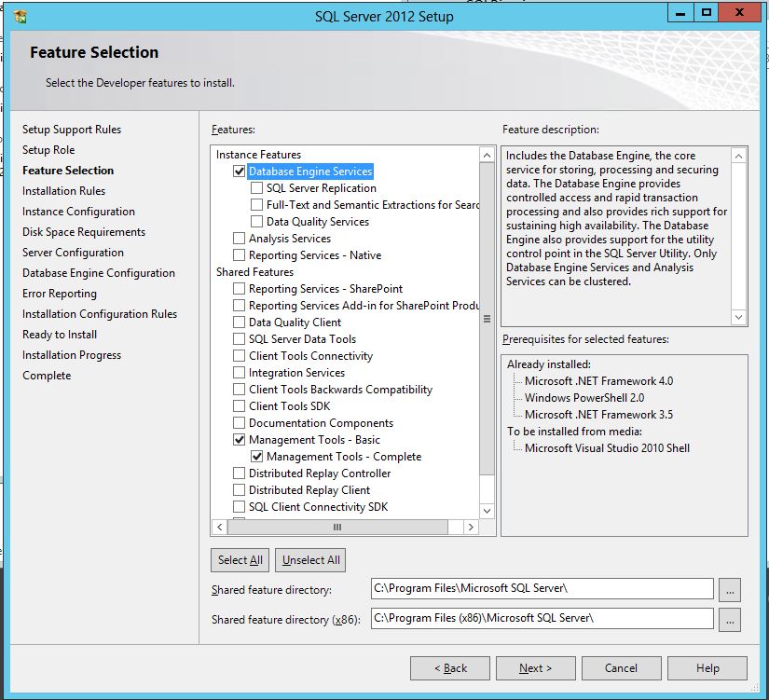This screenshot has width=769, height=700.
Task: Enable the Documentation Components checkbox
Action: pos(239,423)
